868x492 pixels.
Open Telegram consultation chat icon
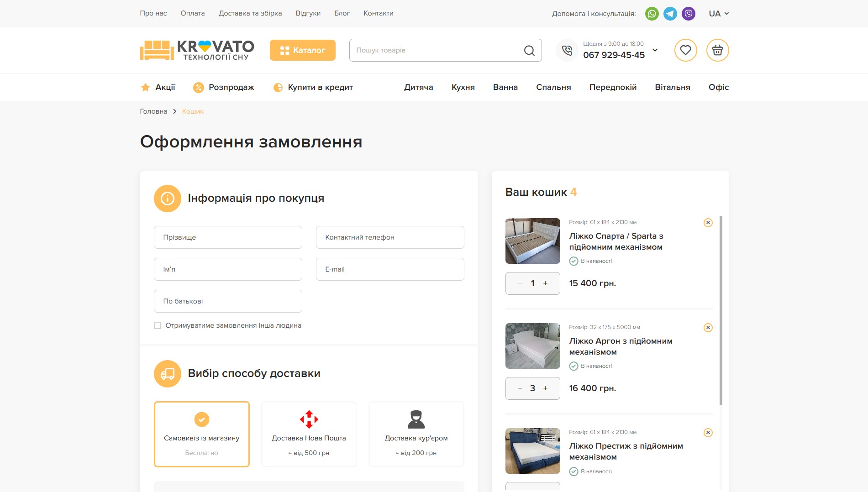[x=670, y=14]
